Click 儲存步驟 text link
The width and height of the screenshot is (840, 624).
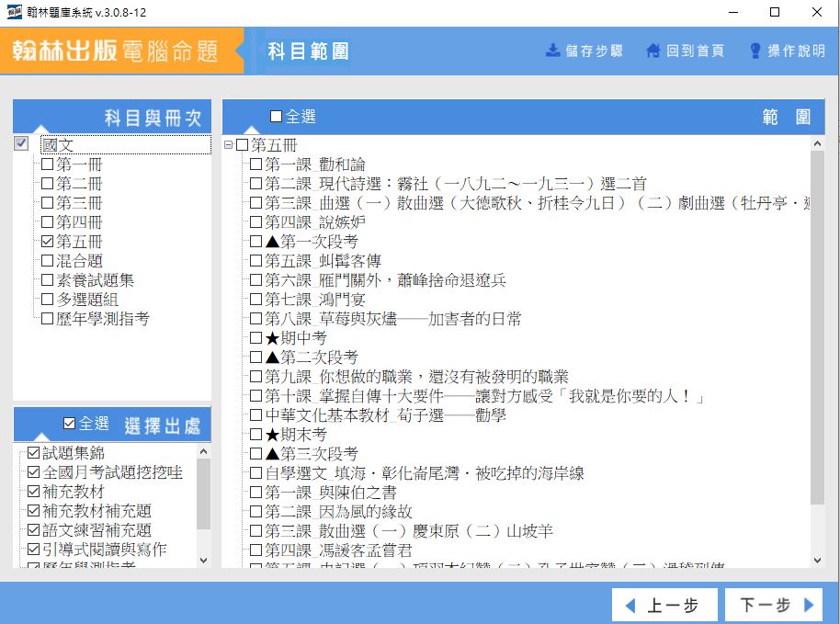point(594,51)
